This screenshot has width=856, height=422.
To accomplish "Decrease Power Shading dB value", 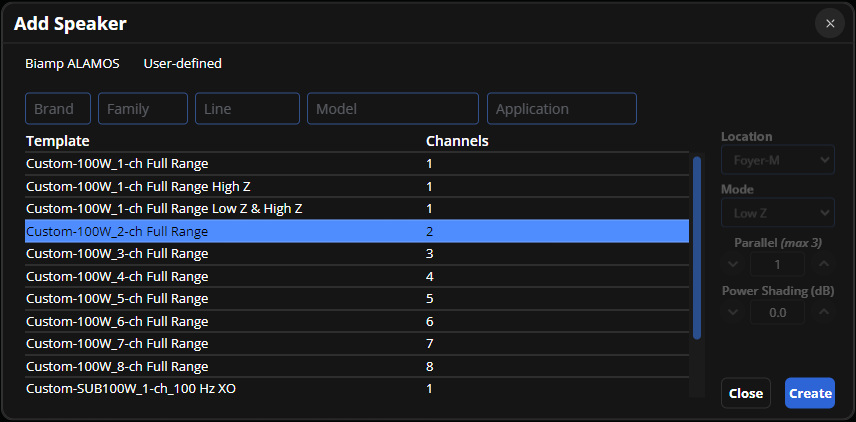I will tap(734, 312).
